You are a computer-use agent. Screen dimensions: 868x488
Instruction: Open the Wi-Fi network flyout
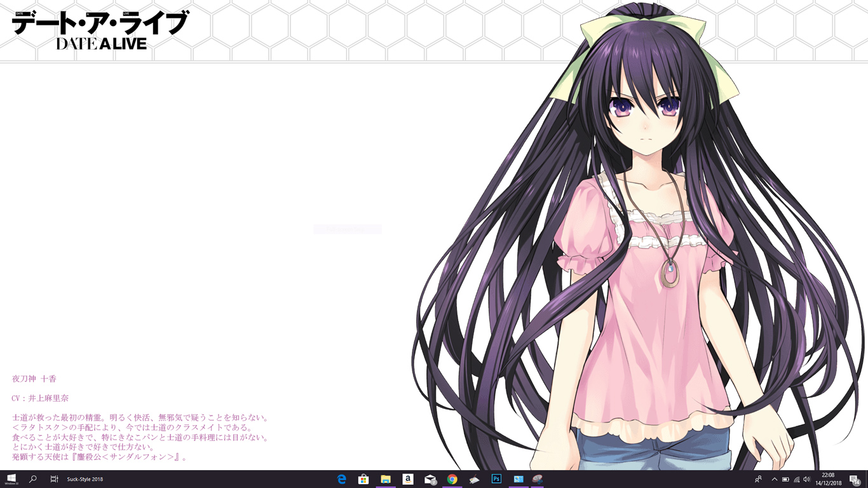coord(796,479)
